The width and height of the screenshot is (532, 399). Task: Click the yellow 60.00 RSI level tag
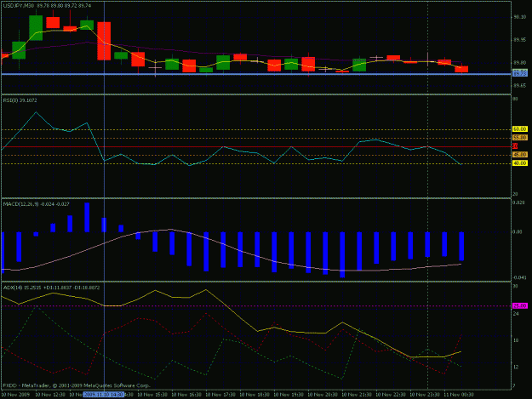[x=520, y=129]
